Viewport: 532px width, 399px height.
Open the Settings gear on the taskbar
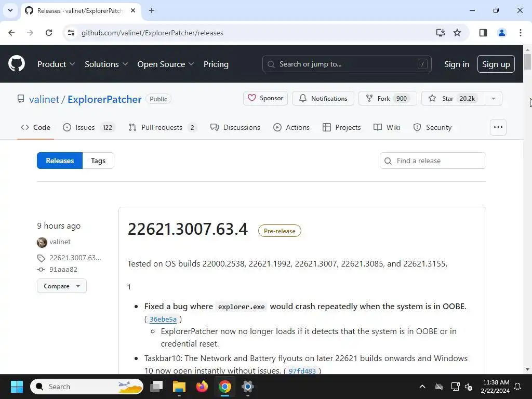coord(248,387)
